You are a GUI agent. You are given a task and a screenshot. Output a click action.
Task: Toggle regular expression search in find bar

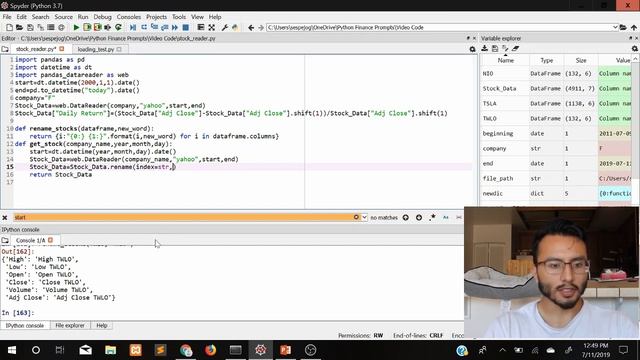[432, 218]
